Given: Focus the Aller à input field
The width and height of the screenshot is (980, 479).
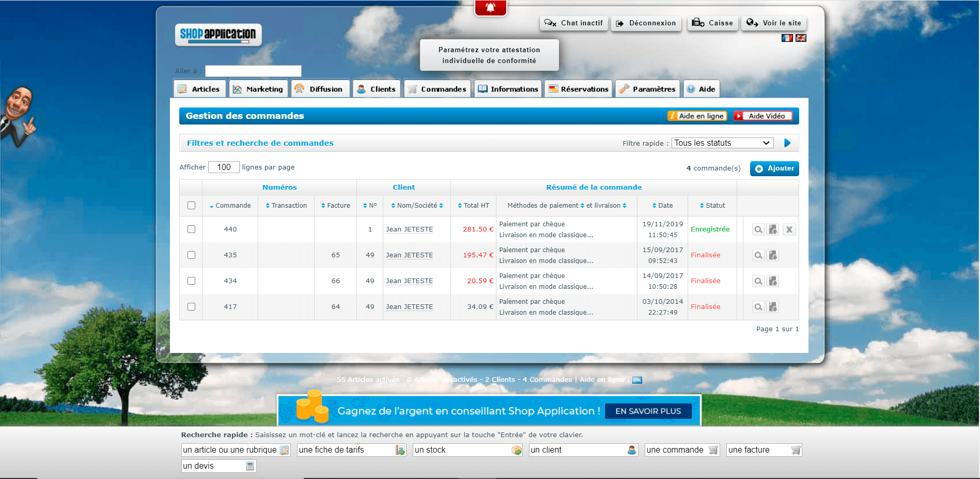Looking at the screenshot, I should [253, 71].
